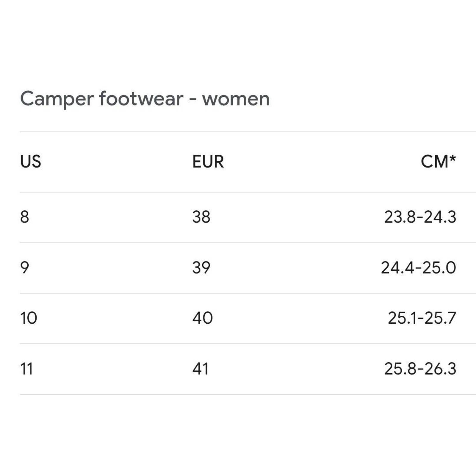Select the 23.8-24.3 cm measurement
The image size is (476, 476).
[x=420, y=217]
